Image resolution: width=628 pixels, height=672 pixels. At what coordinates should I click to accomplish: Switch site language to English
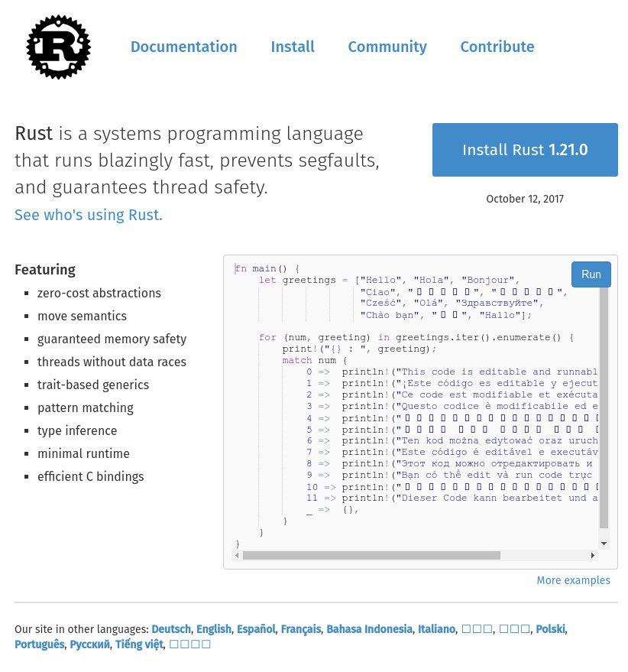tap(214, 628)
